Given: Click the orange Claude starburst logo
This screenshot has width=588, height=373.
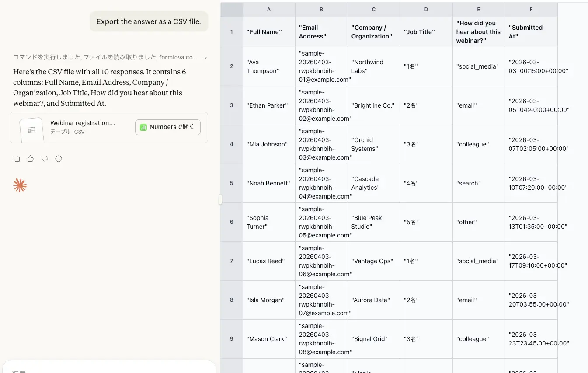Looking at the screenshot, I should tap(20, 185).
